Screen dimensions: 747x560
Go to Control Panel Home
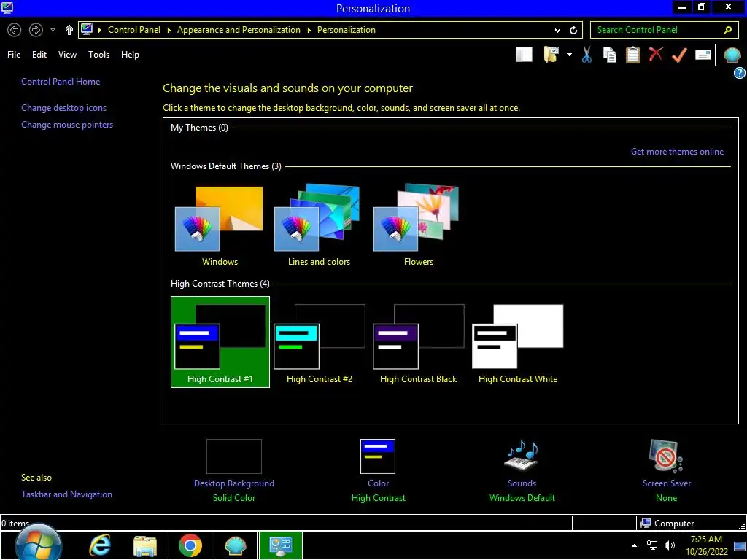point(61,82)
